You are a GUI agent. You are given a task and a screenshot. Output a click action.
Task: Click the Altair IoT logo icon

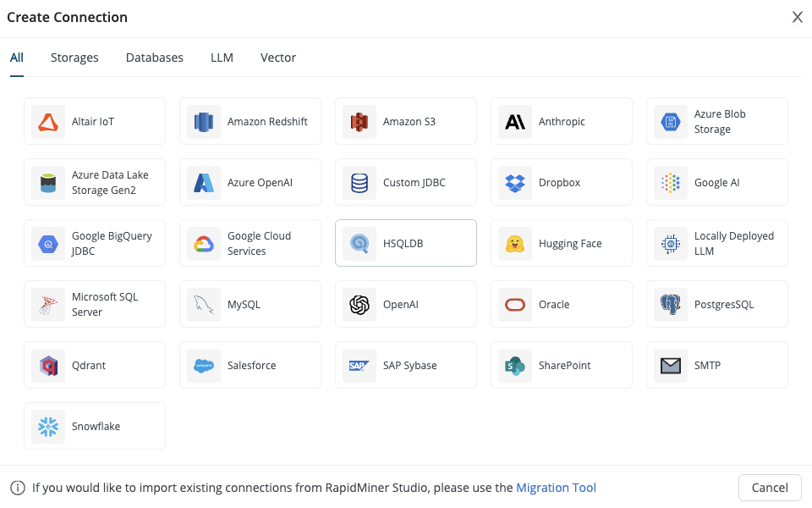[48, 122]
